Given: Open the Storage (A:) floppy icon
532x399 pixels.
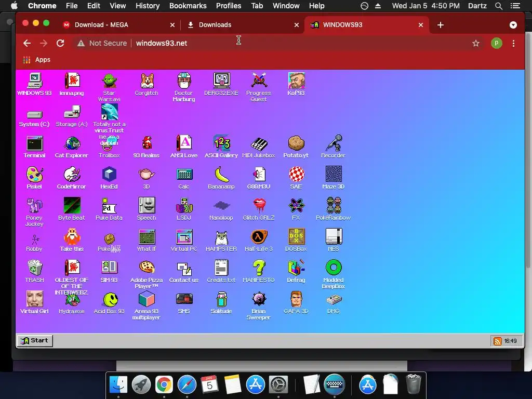Looking at the screenshot, I should click(72, 116).
